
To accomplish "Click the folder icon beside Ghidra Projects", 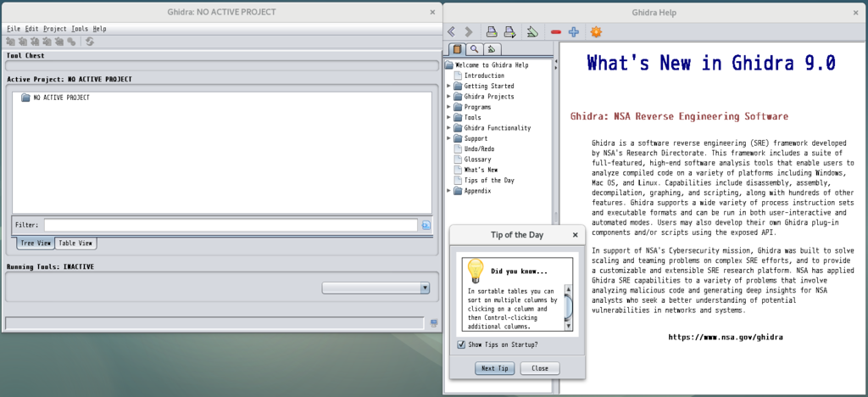I will pos(457,97).
